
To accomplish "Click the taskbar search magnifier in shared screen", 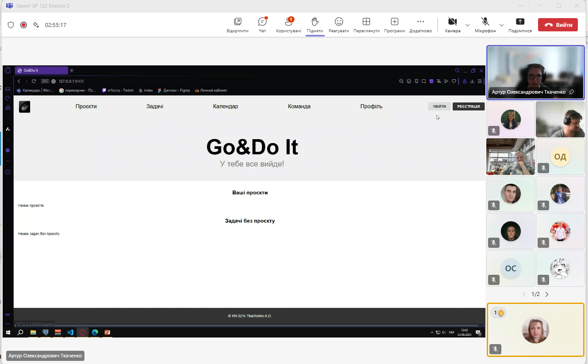I will pos(20,332).
